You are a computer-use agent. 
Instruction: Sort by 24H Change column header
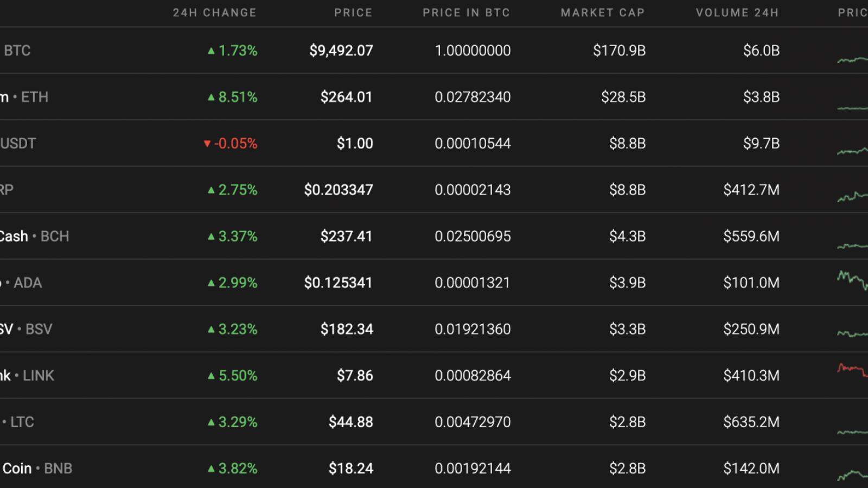point(214,12)
